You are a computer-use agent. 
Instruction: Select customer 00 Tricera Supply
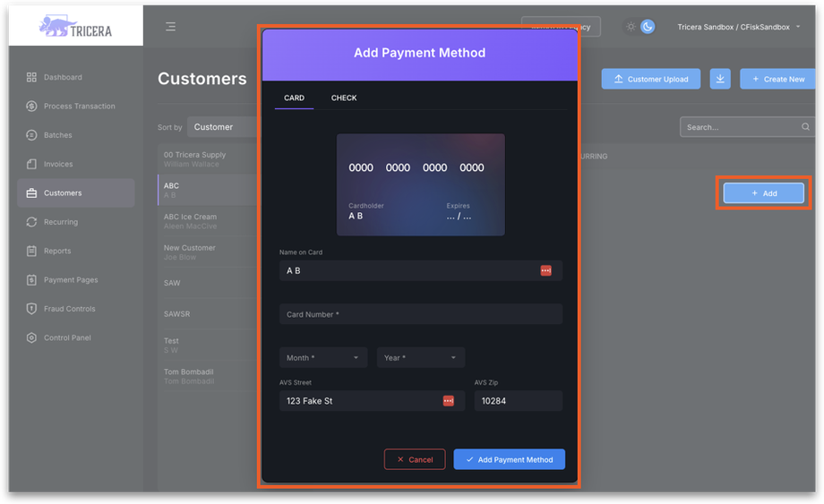click(208, 159)
